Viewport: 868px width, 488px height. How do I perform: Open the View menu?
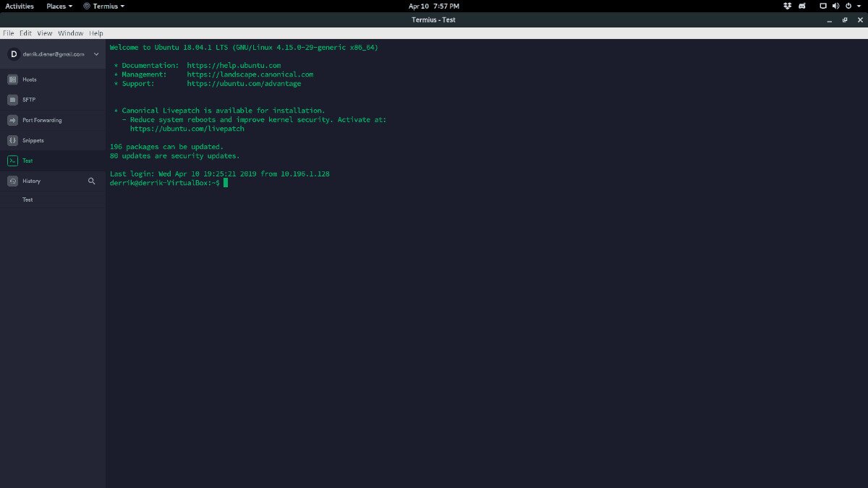pos(44,33)
